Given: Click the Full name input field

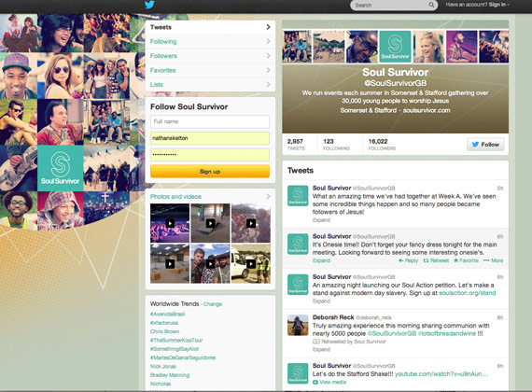Looking at the screenshot, I should click(x=210, y=121).
